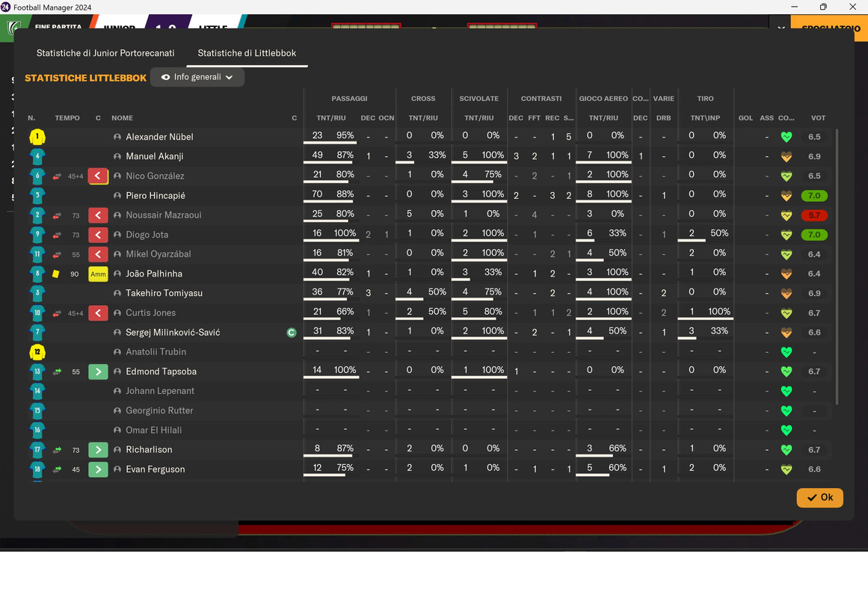Click the CROSS column group header
Screen dimensions: 868x598
[x=423, y=99]
